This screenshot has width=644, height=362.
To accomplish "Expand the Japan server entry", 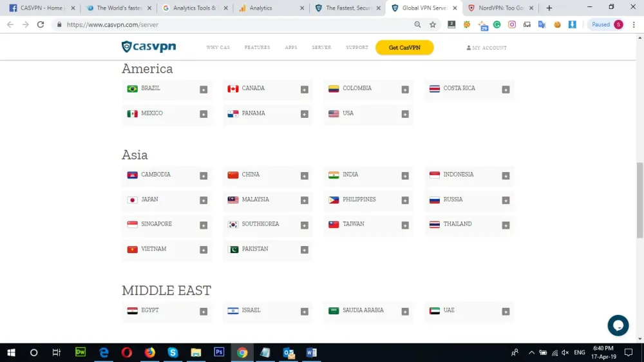I will tap(204, 200).
